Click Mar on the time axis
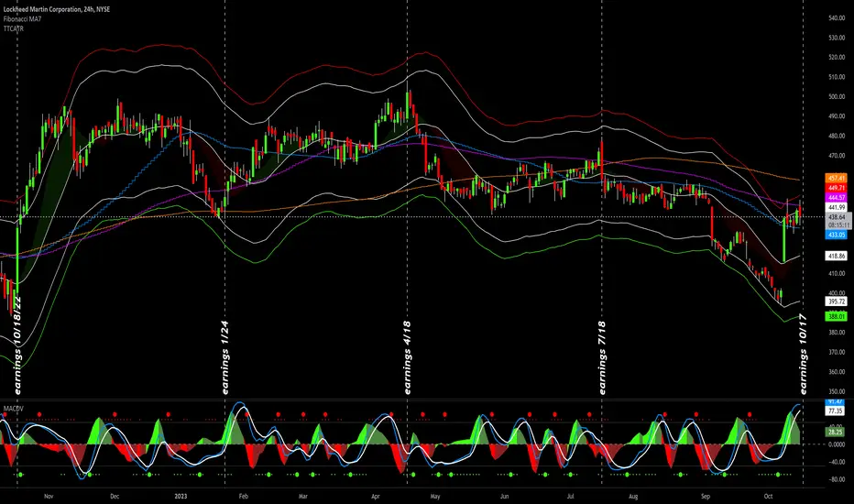The image size is (854, 504). (302, 497)
